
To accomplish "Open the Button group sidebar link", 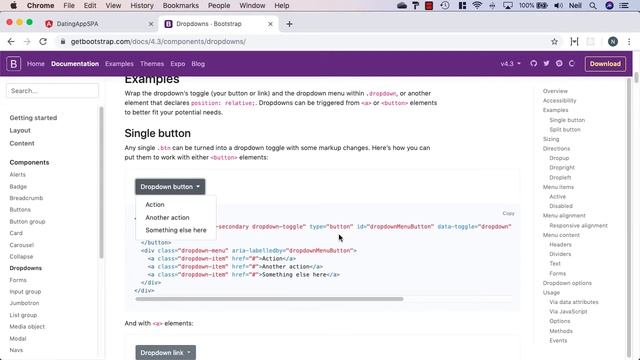I will 27,221.
